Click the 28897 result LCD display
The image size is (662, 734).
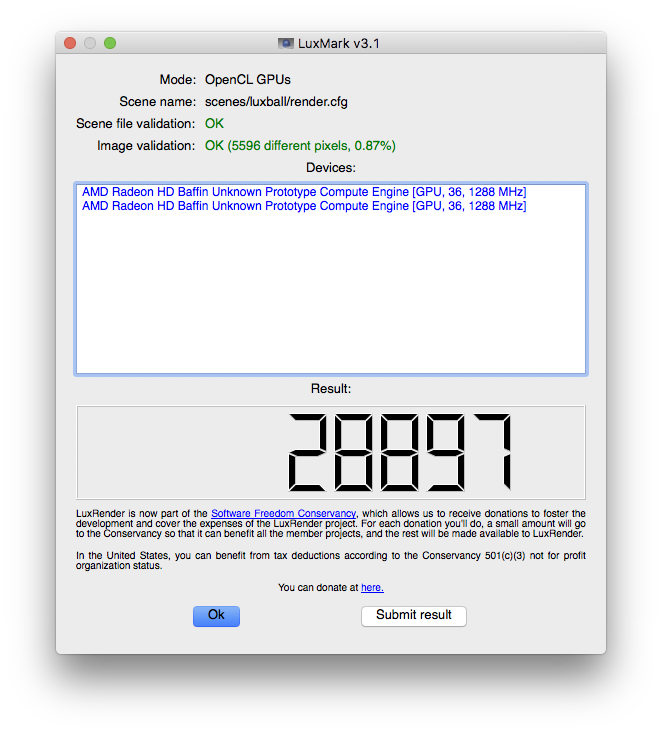click(x=331, y=452)
